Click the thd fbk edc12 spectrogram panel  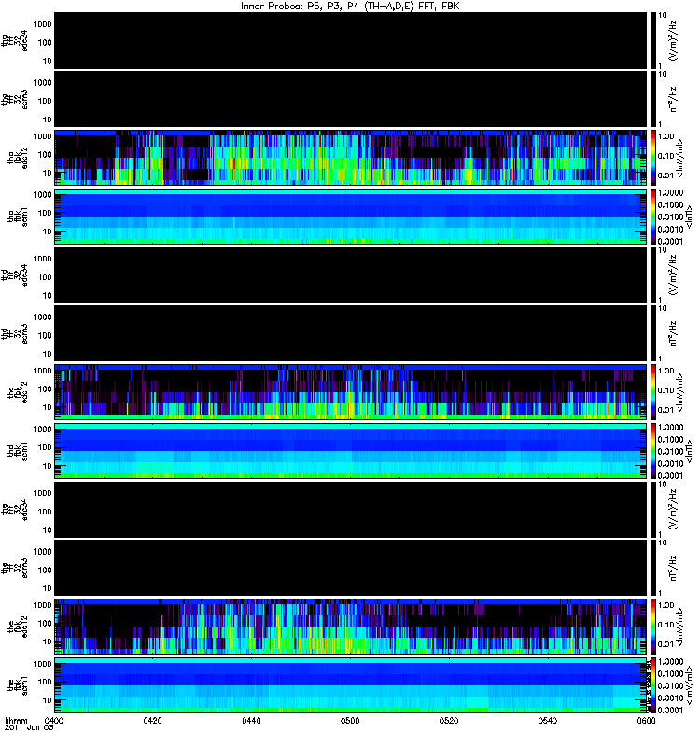coord(351,392)
